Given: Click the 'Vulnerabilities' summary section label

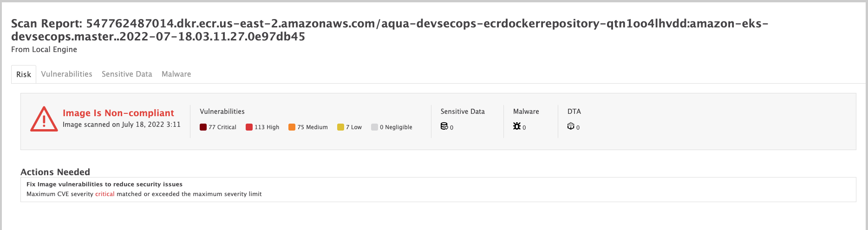Looking at the screenshot, I should tap(222, 112).
